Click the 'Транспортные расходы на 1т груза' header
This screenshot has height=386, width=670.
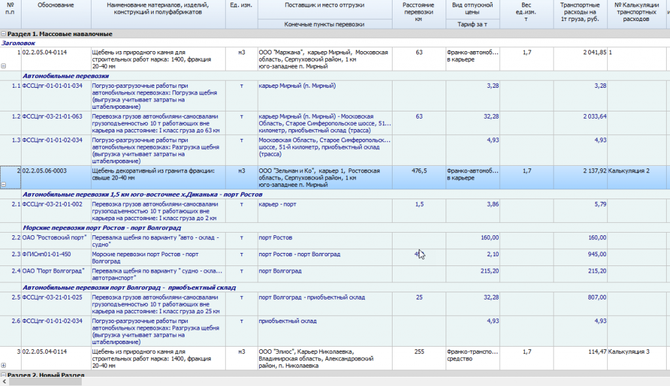(x=580, y=14)
